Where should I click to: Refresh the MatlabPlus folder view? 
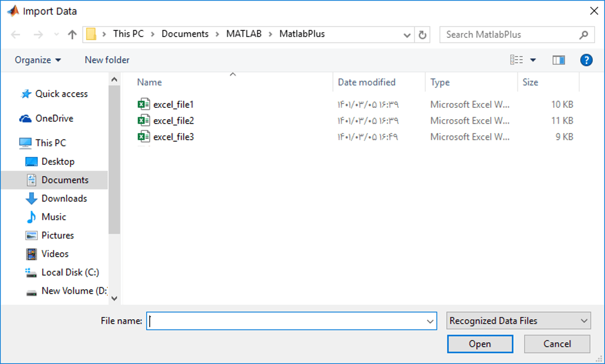pyautogui.click(x=423, y=34)
